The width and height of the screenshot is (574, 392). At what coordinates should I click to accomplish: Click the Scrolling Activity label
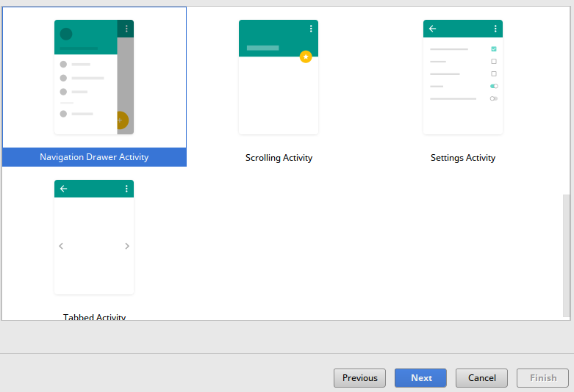(x=279, y=158)
